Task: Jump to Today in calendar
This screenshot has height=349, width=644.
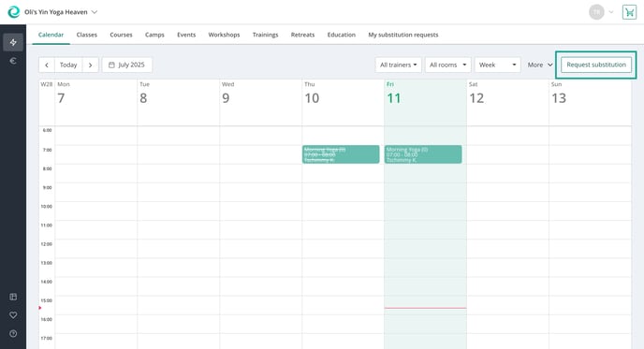Action: click(68, 65)
